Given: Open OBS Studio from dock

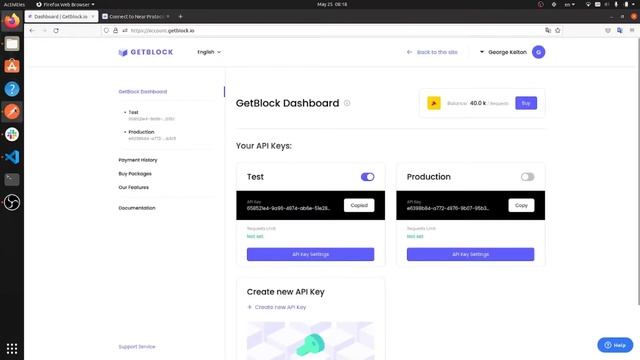Looking at the screenshot, I should [12, 202].
